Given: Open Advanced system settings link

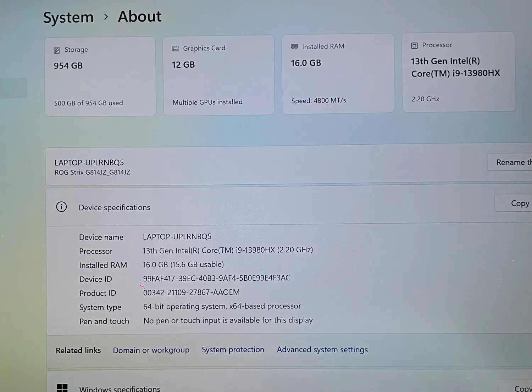Looking at the screenshot, I should coord(322,350).
